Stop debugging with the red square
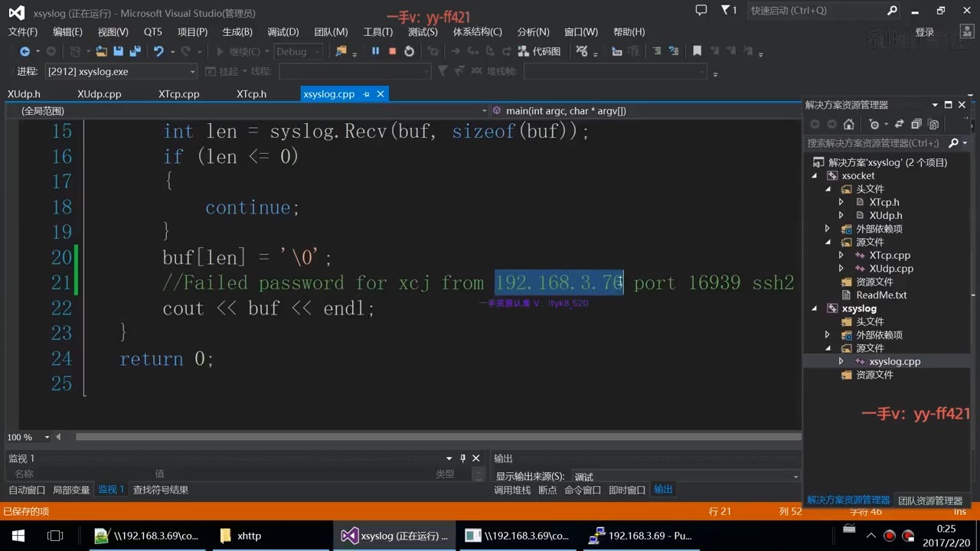This screenshot has height=551, width=980. (x=392, y=51)
